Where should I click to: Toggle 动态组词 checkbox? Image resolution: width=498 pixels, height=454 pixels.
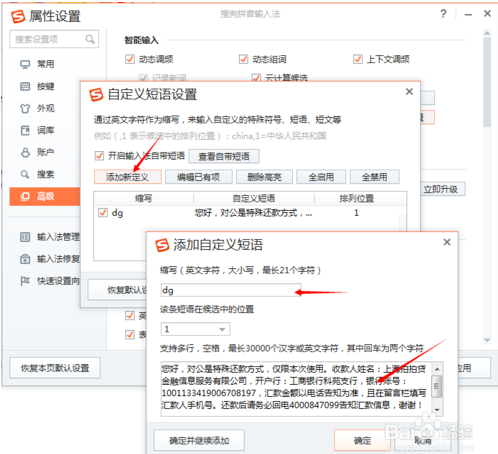pyautogui.click(x=243, y=59)
